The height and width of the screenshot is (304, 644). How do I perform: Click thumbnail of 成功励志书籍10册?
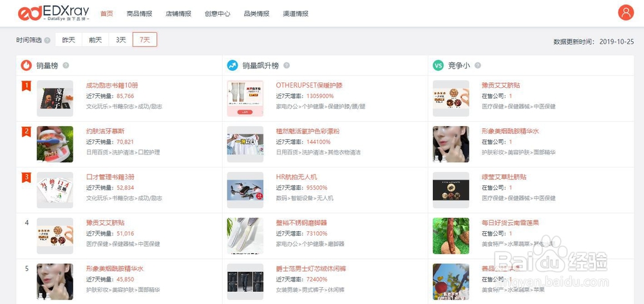tap(55, 99)
